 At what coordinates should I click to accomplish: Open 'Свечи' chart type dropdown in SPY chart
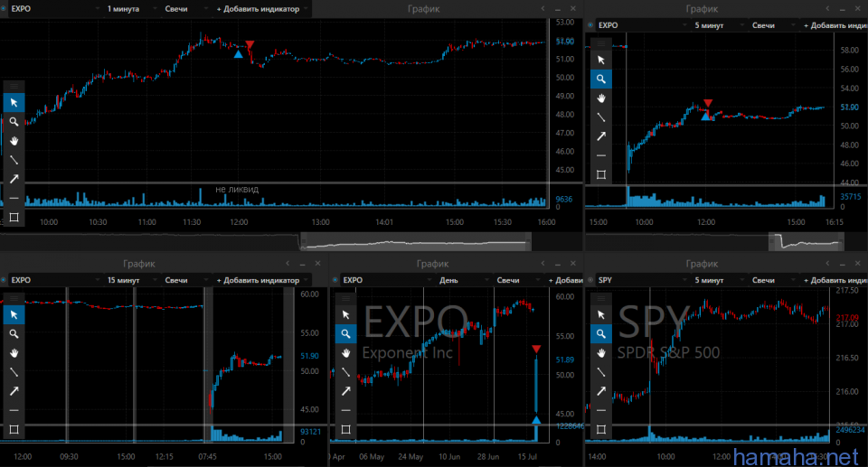(x=773, y=280)
